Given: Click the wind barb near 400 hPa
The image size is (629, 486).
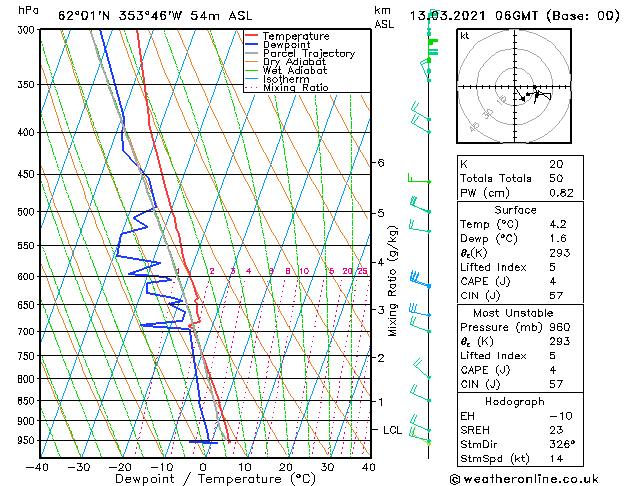Looking at the screenshot, I should [420, 125].
